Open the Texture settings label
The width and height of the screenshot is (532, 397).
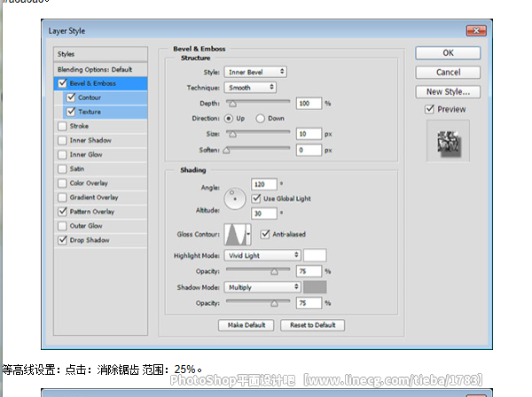pyautogui.click(x=90, y=112)
